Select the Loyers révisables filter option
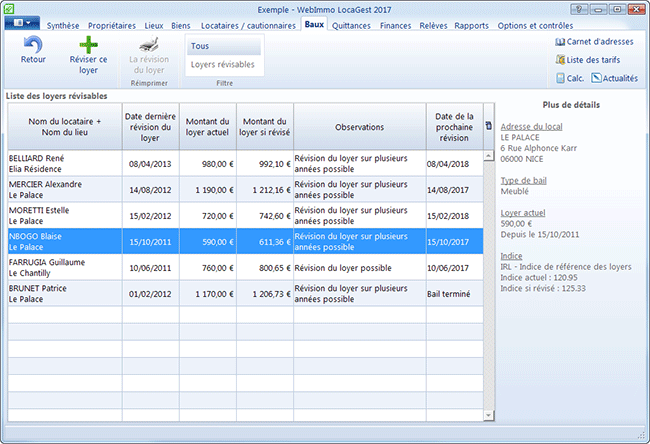 point(223,65)
